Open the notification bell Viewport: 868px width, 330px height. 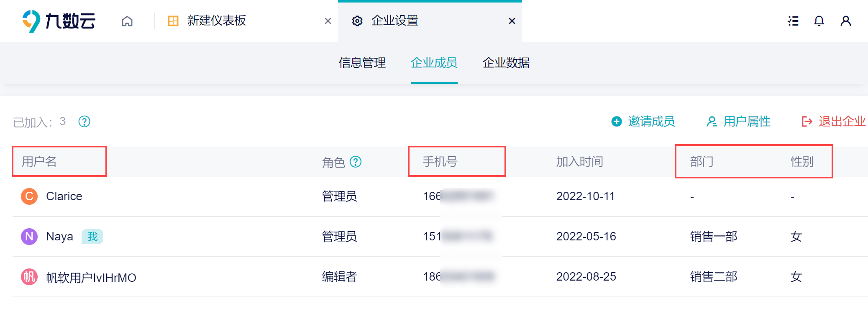point(819,21)
